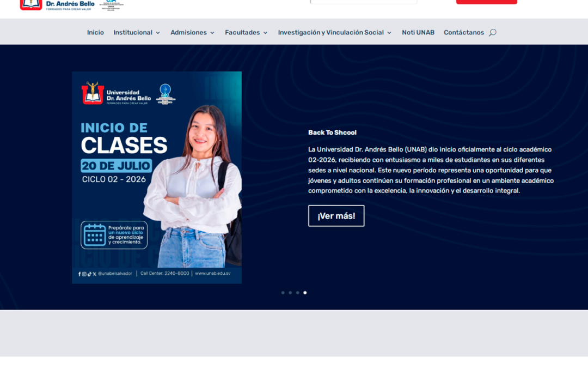Click the active fourth carousel dot
Viewport: 588px width, 368px height.
[x=305, y=293]
